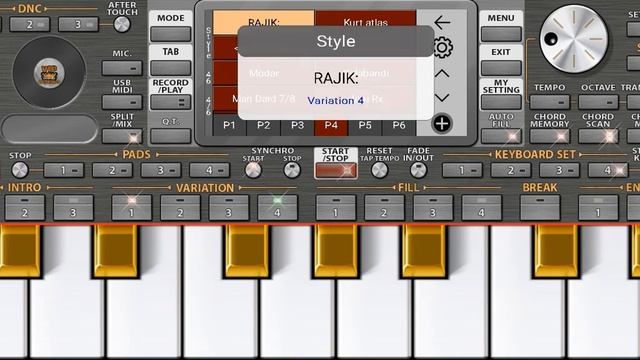Screen dimensions: 640x360
Task: Tap the ribbon controller strip
Action: coord(49,129)
